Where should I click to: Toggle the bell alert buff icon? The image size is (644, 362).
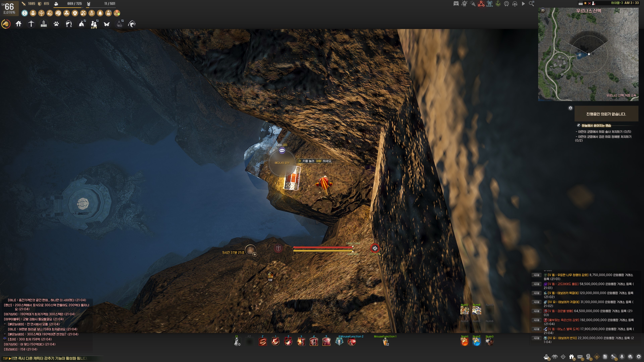click(x=100, y=13)
